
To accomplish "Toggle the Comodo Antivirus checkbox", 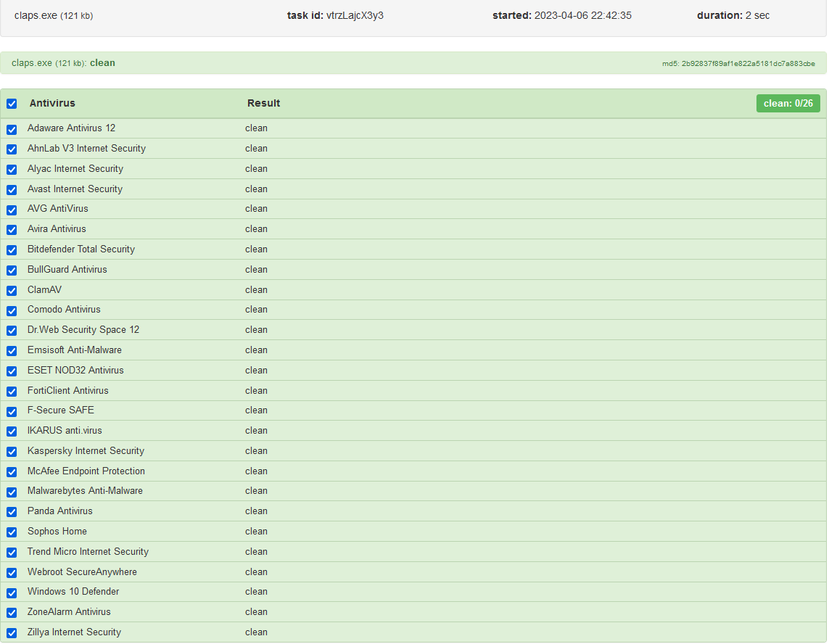I will pyautogui.click(x=12, y=311).
